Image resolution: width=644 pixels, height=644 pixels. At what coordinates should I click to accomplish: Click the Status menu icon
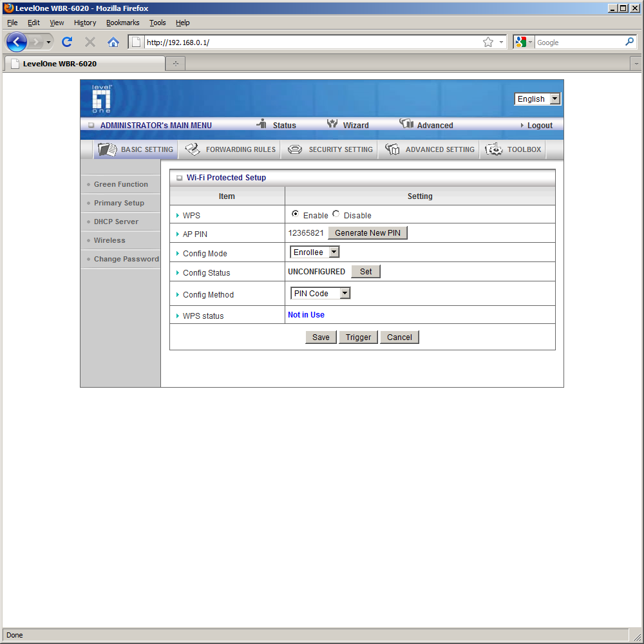tap(261, 124)
